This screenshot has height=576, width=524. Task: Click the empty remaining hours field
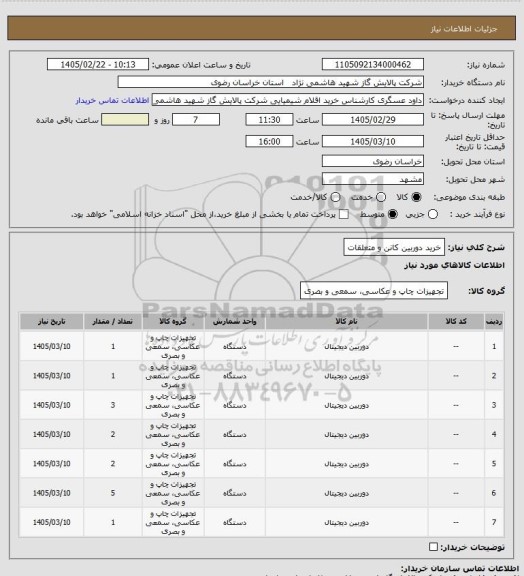[125, 120]
